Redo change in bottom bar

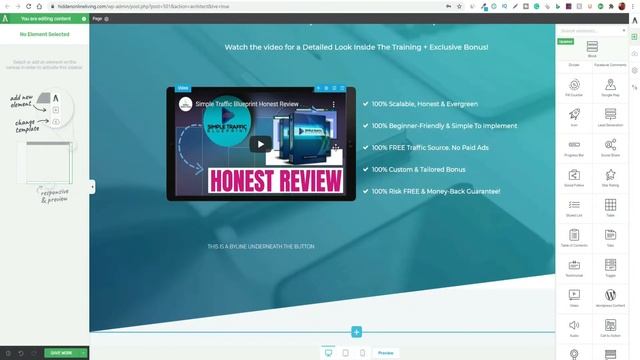33,353
